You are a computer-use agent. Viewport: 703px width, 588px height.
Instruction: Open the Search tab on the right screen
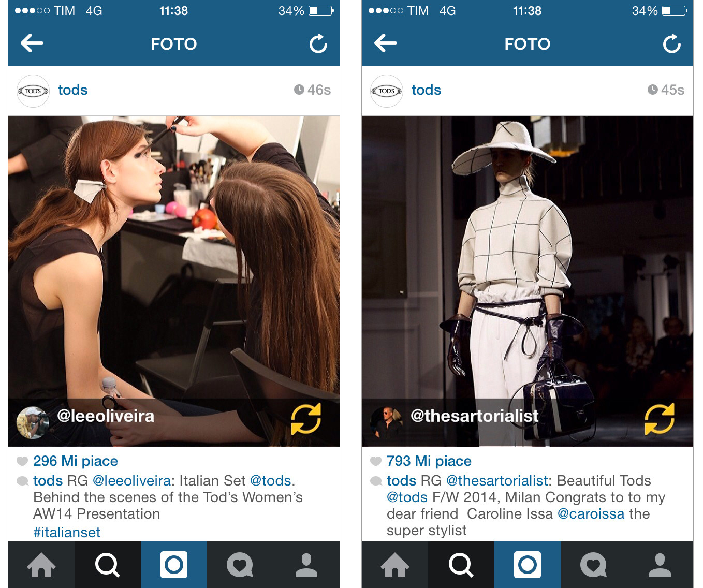click(461, 565)
